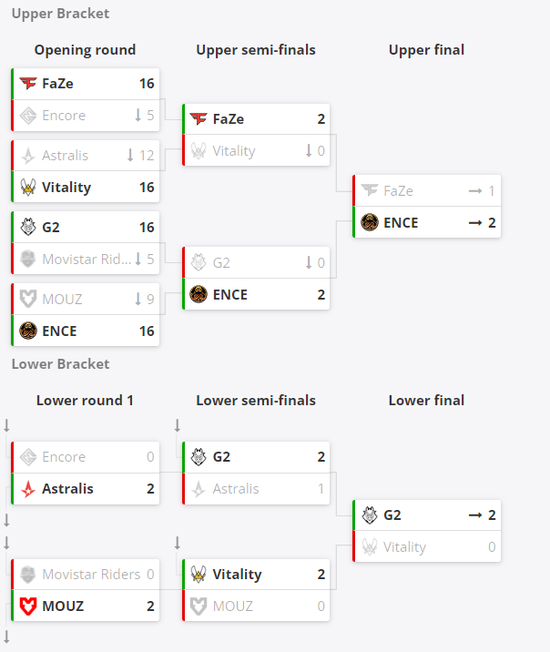Select the Upper Bracket heading
This screenshot has height=652, width=550.
[60, 13]
